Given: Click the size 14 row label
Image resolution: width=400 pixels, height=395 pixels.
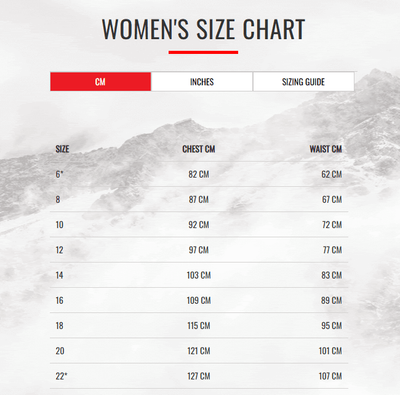Looking at the screenshot, I should pyautogui.click(x=59, y=275).
